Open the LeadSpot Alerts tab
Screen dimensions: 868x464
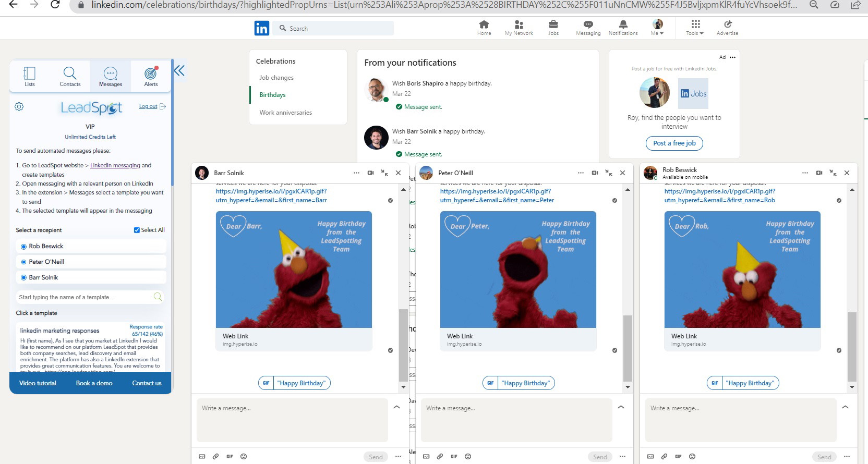coord(151,76)
